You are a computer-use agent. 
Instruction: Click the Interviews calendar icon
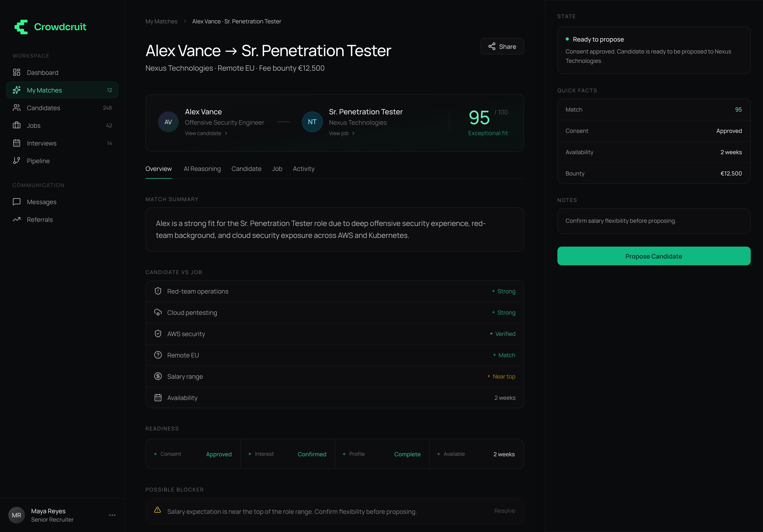[x=17, y=143]
